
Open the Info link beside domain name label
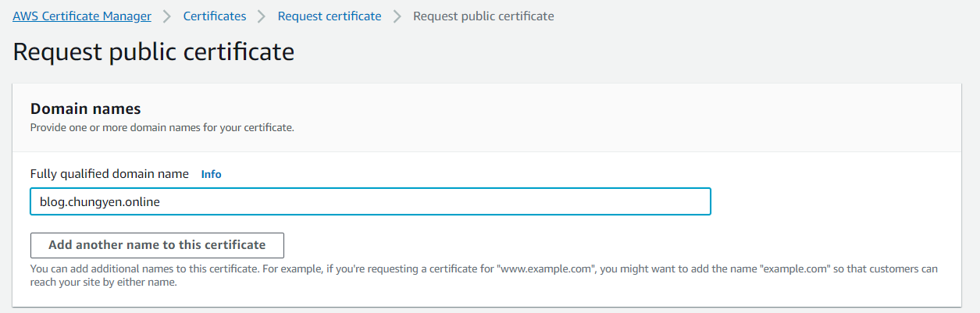pyautogui.click(x=211, y=174)
